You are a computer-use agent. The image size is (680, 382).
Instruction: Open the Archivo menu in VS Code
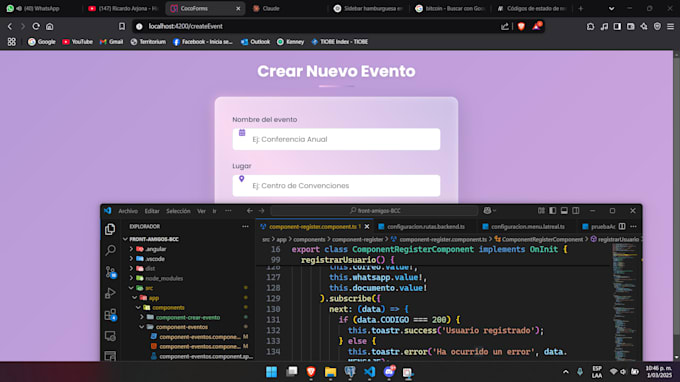128,211
